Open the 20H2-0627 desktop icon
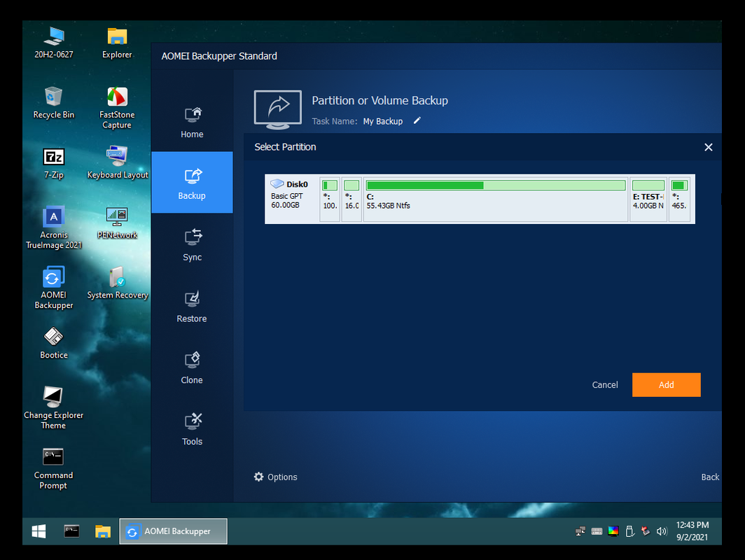This screenshot has width=745, height=560. coord(54,43)
